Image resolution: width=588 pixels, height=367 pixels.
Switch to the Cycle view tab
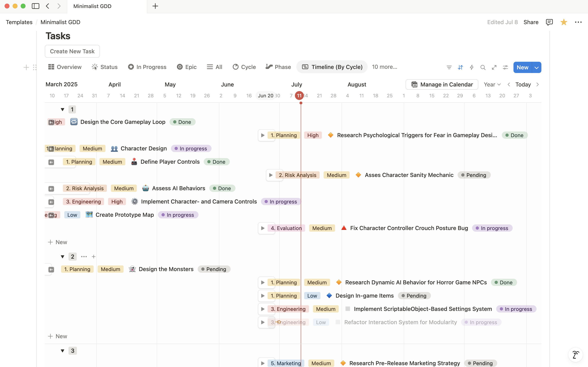(244, 67)
